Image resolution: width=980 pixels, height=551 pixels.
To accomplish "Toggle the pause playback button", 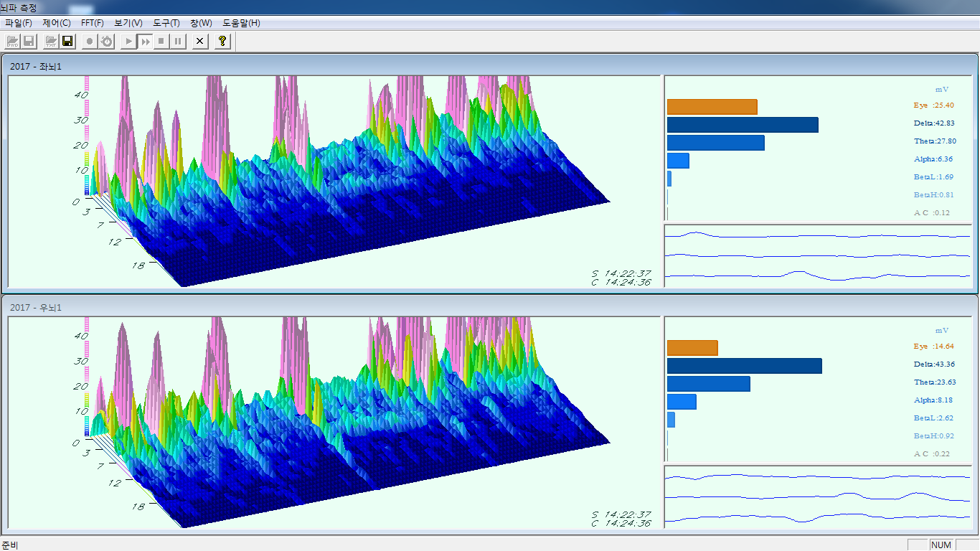I will coord(177,42).
